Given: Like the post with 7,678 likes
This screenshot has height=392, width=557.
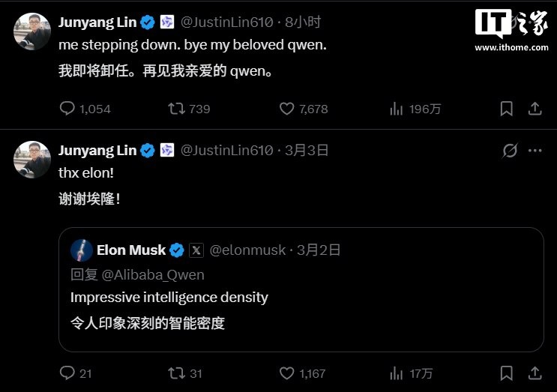Looking at the screenshot, I should coord(286,109).
